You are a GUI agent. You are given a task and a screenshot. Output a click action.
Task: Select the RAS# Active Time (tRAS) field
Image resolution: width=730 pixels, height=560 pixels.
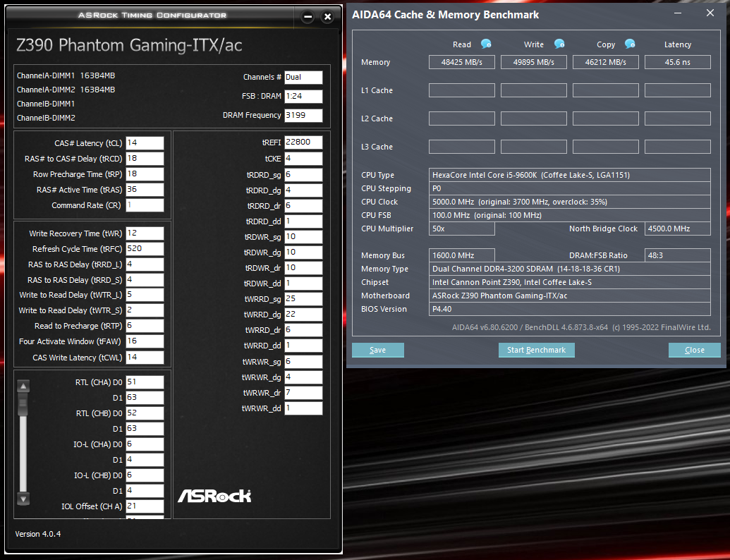click(x=145, y=190)
